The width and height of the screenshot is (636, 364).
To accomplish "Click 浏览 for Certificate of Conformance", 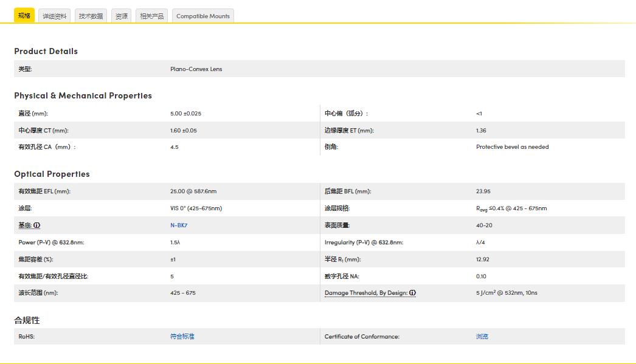I will (x=482, y=337).
